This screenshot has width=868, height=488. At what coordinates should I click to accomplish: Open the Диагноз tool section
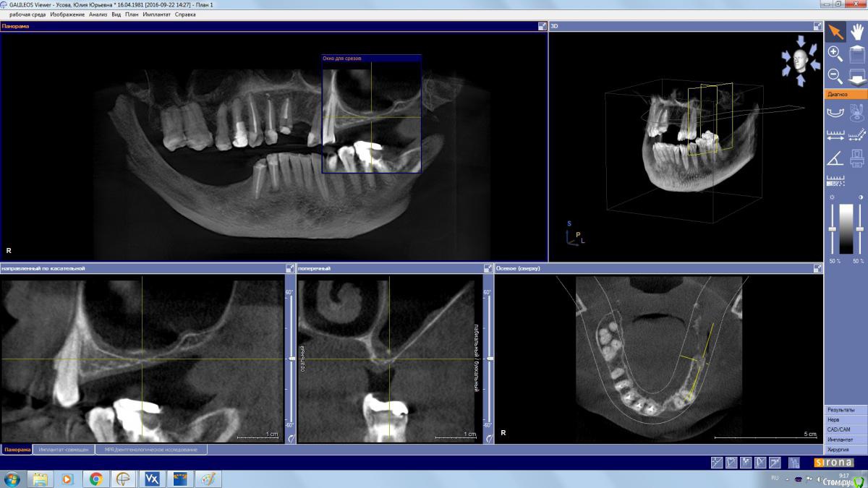click(846, 95)
